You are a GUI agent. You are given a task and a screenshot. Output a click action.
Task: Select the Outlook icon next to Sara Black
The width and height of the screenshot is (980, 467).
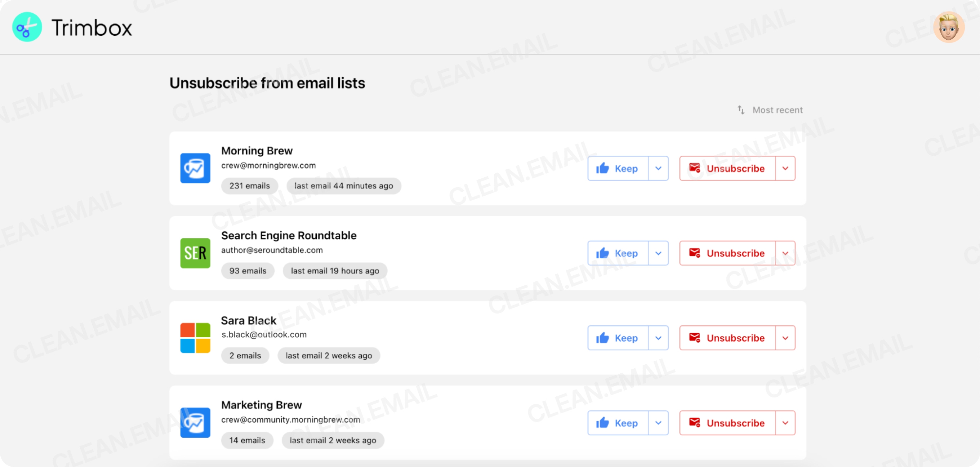click(x=195, y=338)
